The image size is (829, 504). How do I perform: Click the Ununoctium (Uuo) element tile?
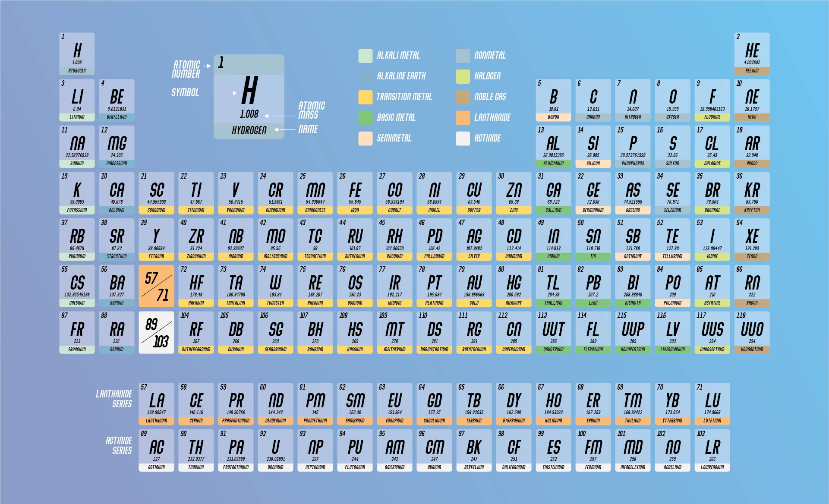pos(752,333)
